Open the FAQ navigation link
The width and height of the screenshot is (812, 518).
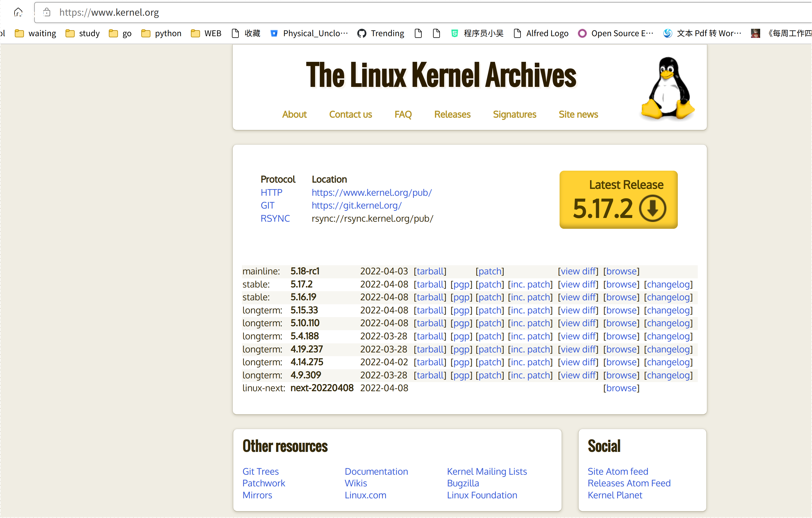403,114
